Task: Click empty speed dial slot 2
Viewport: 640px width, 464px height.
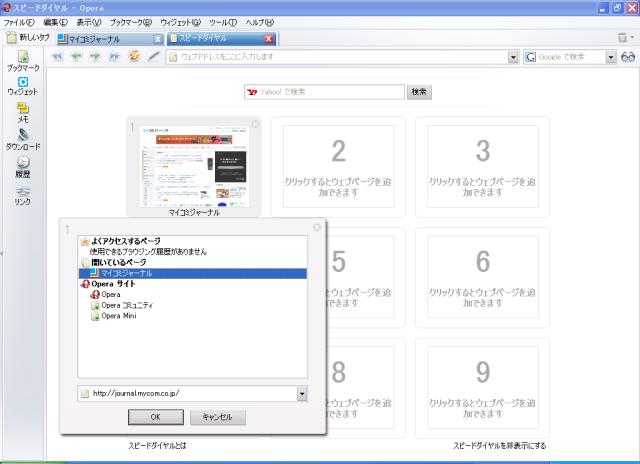Action: [x=338, y=167]
